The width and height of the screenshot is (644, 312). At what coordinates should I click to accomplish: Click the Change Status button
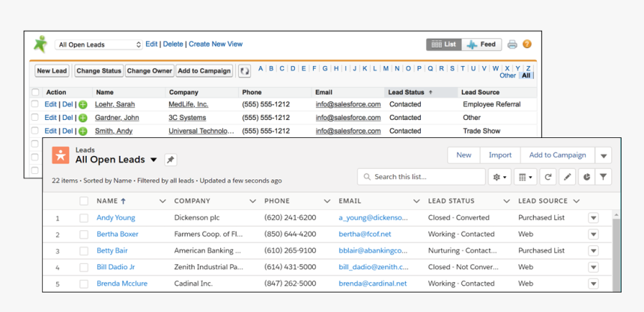point(99,70)
